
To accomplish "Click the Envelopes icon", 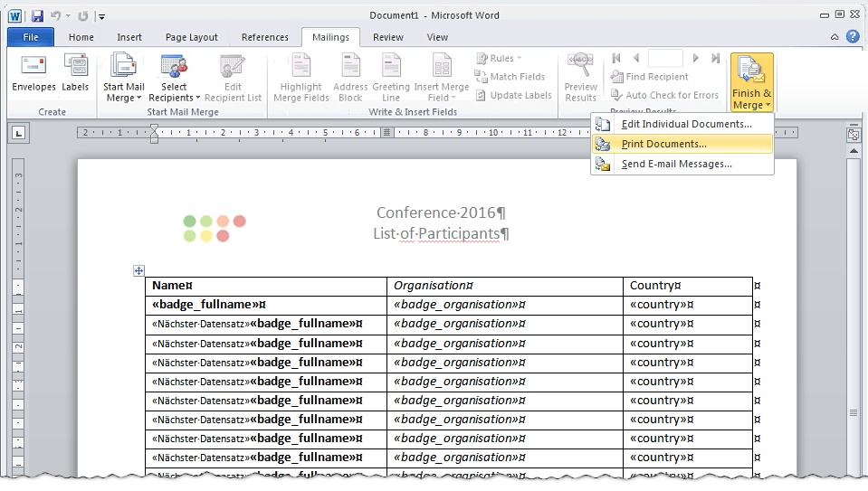I will pos(33,65).
